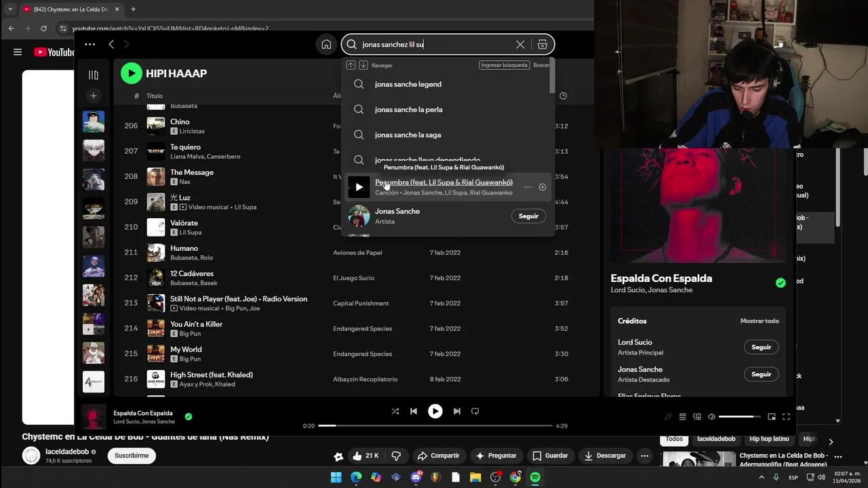The image size is (868, 488).
Task: Create new playlist with plus icon
Action: pos(94,96)
